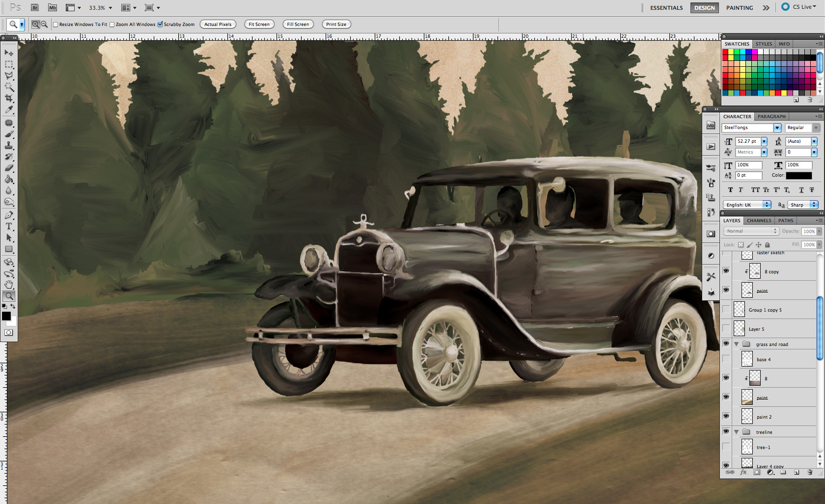Switch to the Paths tab
825x504 pixels.
point(786,220)
